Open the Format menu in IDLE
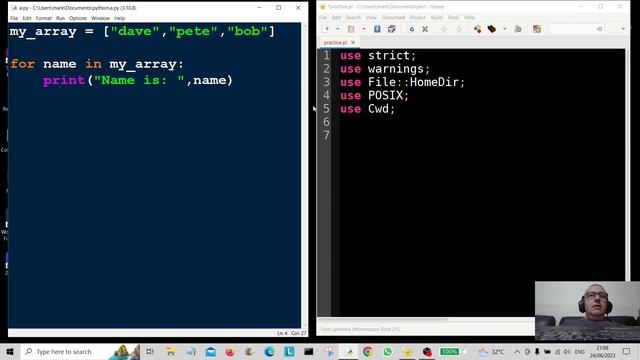This screenshot has width=640, height=360. 43,18
